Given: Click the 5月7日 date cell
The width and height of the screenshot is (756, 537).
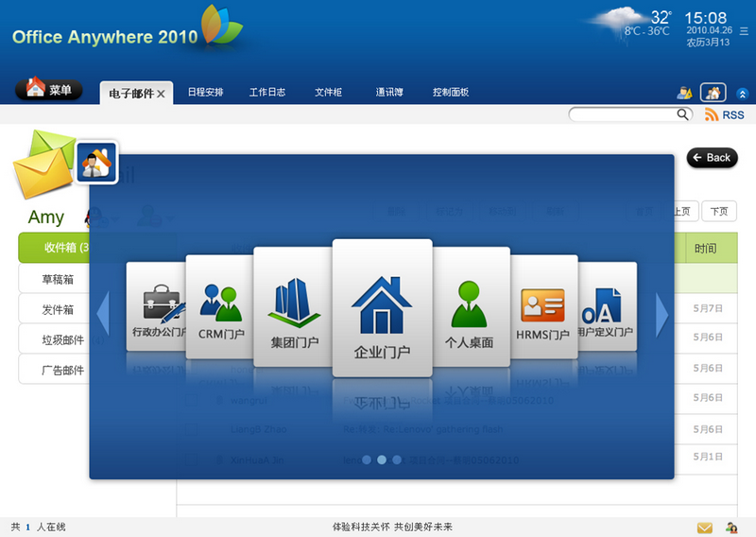Looking at the screenshot, I should [707, 308].
